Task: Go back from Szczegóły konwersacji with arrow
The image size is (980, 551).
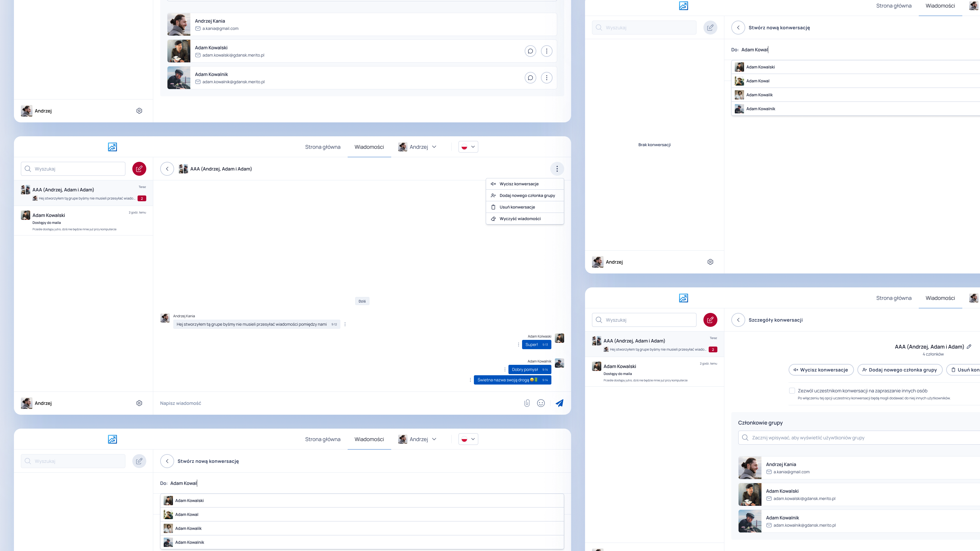Action: point(738,320)
